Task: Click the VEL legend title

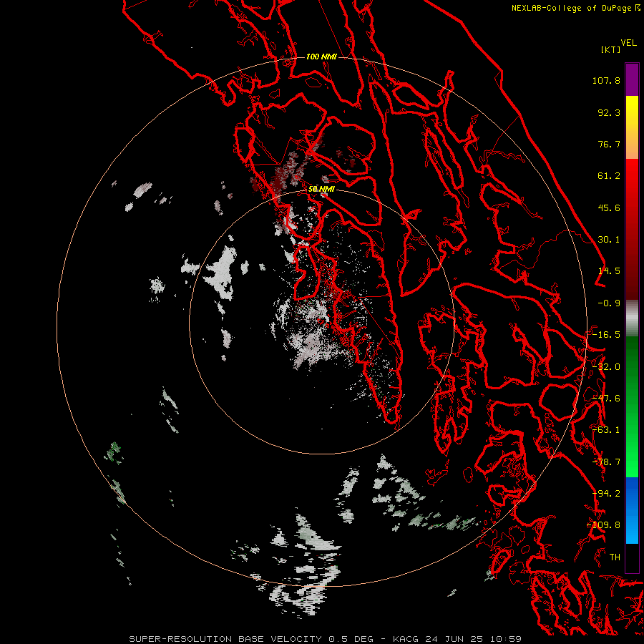Action: coord(628,43)
